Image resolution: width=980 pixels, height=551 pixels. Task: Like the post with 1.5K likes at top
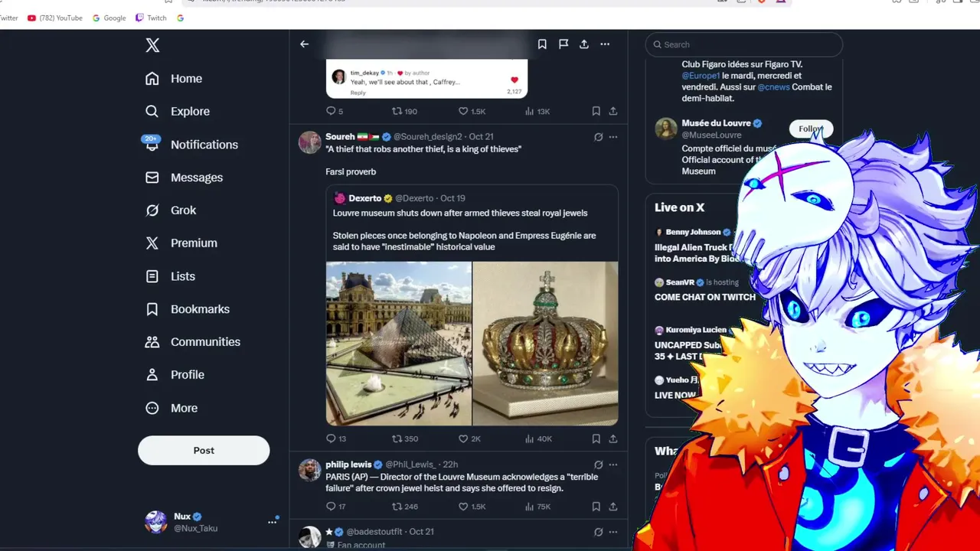pyautogui.click(x=472, y=111)
